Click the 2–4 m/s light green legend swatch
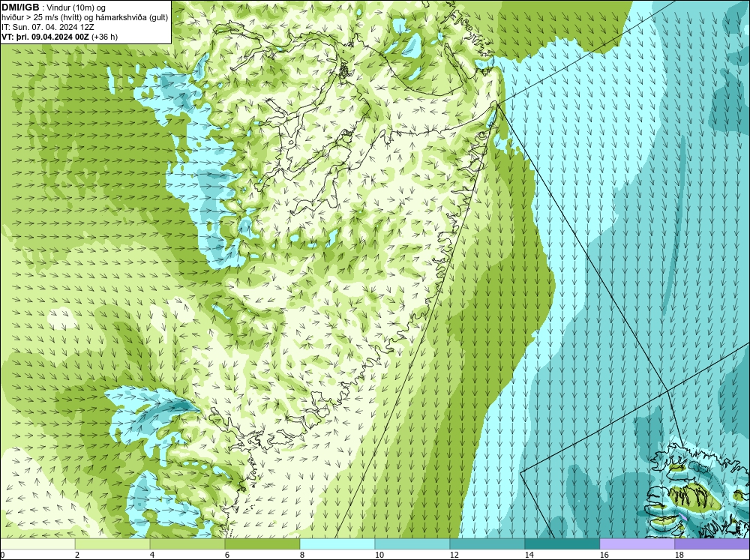The image size is (750, 560). tap(112, 544)
